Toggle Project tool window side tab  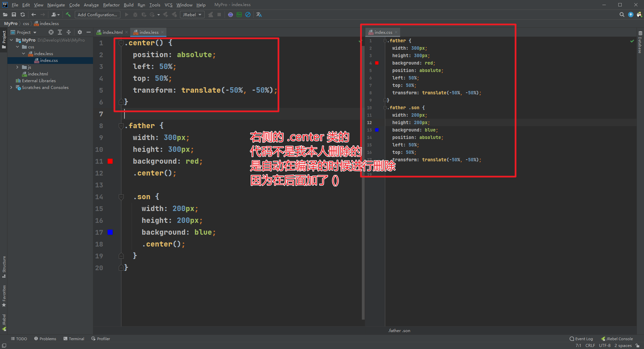(x=4, y=40)
